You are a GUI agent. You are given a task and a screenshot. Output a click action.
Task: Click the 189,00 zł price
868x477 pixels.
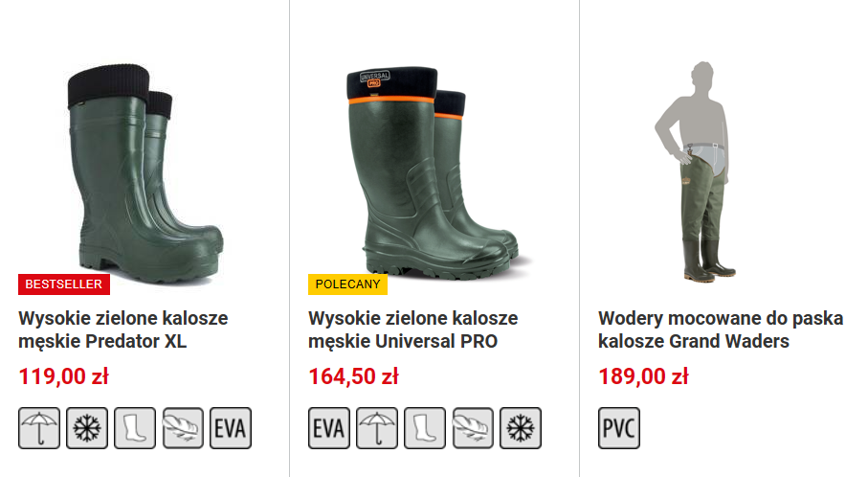(643, 376)
